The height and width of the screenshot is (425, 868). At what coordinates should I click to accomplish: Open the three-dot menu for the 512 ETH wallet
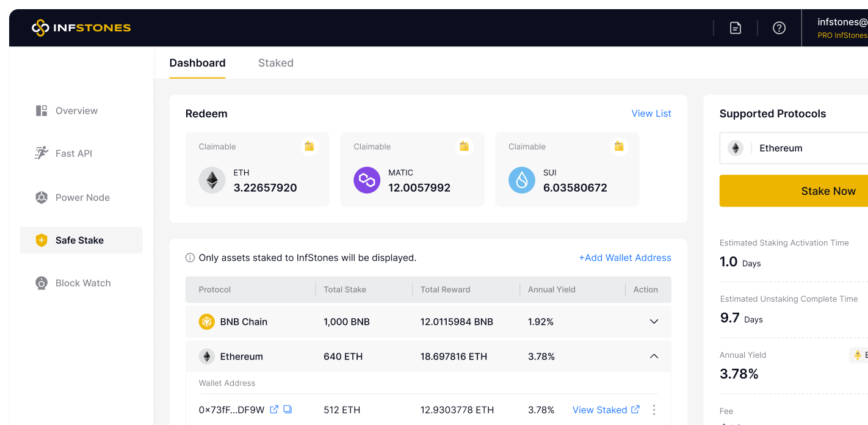pyautogui.click(x=654, y=410)
